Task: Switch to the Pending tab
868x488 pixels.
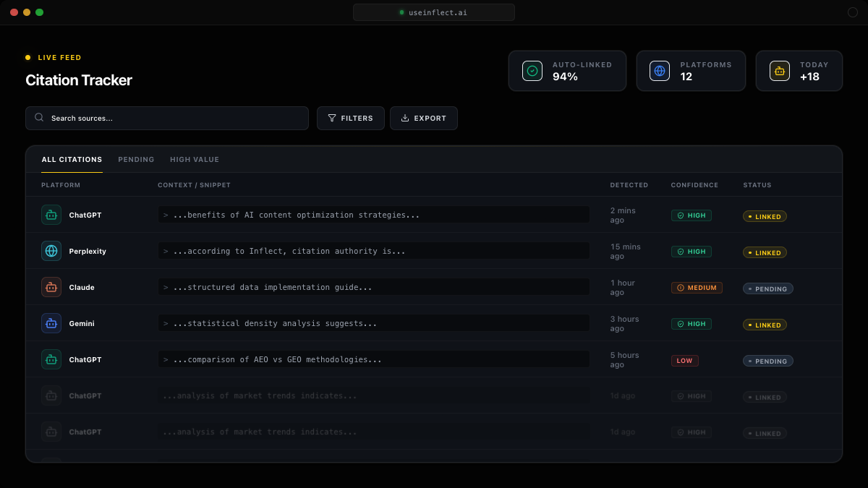Action: [136, 160]
